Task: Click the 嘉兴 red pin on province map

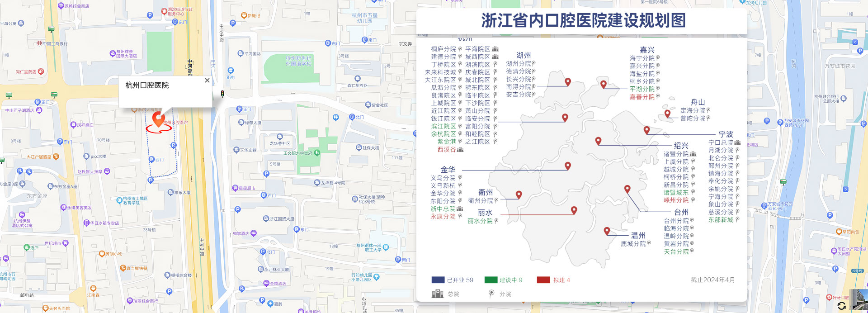Action: [604, 84]
